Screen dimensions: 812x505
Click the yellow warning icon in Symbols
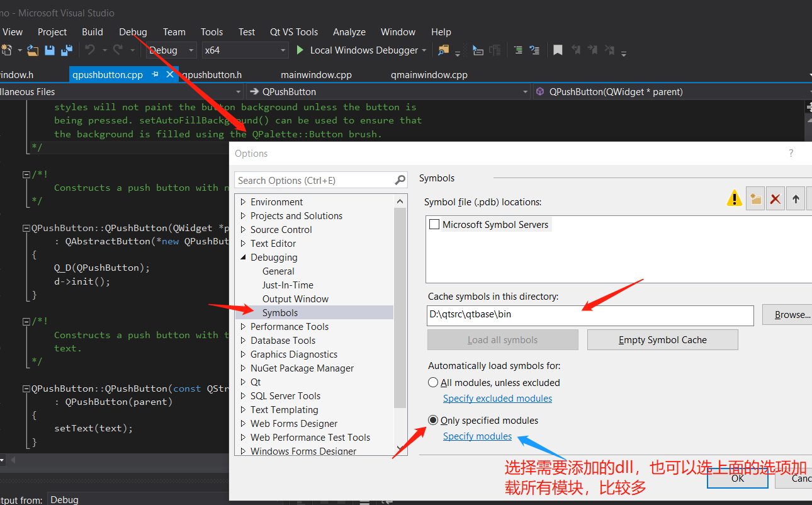tap(735, 199)
